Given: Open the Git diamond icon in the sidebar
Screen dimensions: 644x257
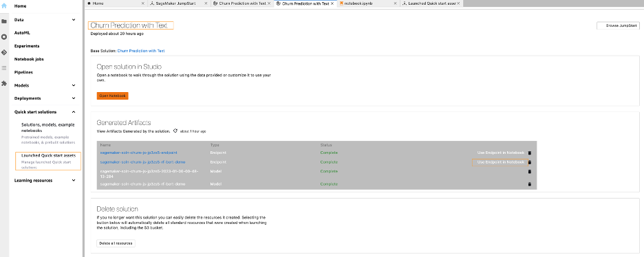Looking at the screenshot, I should tap(4, 52).
